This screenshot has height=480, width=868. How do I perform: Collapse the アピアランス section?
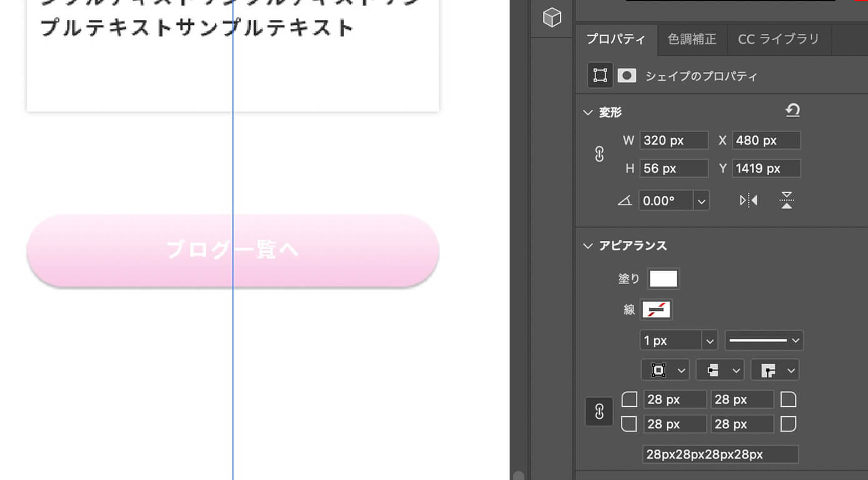588,246
